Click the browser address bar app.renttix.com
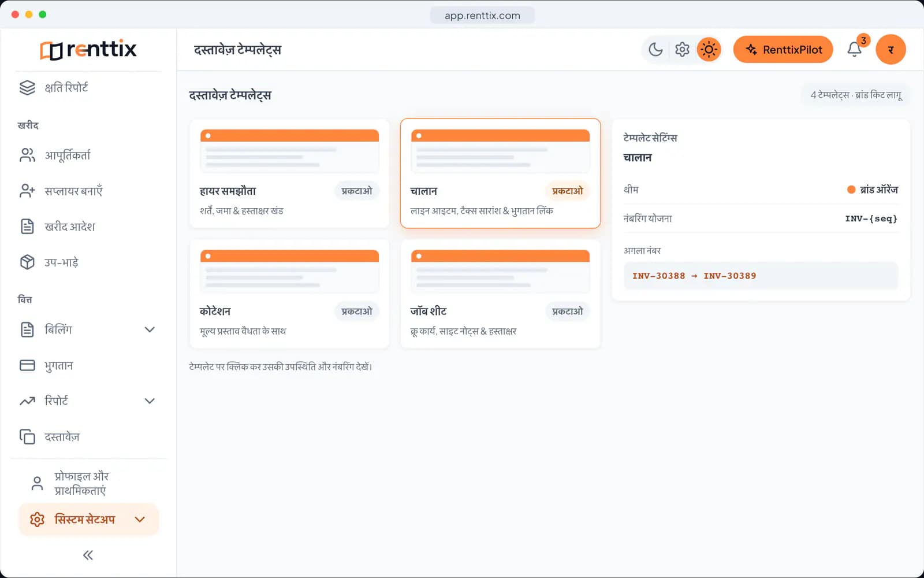Image resolution: width=924 pixels, height=578 pixels. coord(482,16)
